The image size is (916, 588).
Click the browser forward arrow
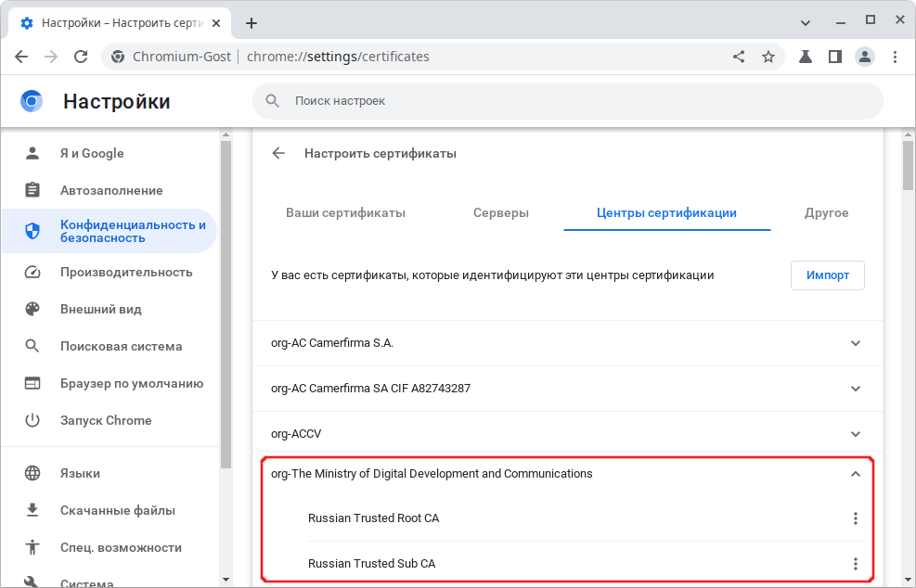coord(51,57)
